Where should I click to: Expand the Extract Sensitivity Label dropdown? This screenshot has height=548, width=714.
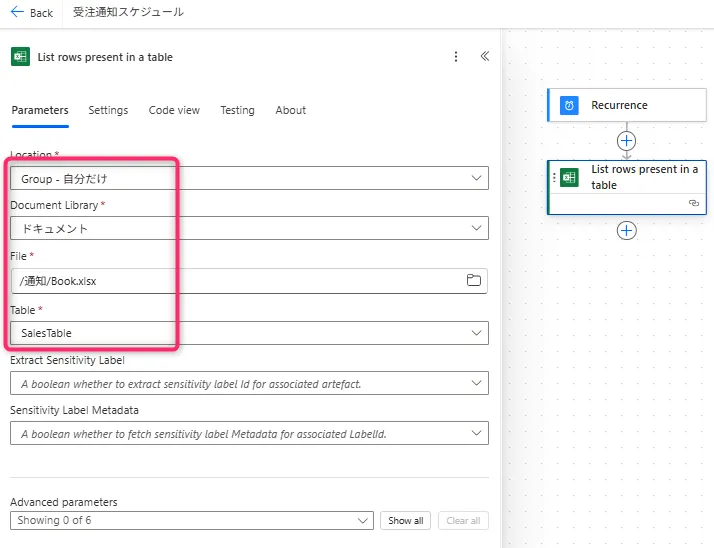tap(475, 383)
